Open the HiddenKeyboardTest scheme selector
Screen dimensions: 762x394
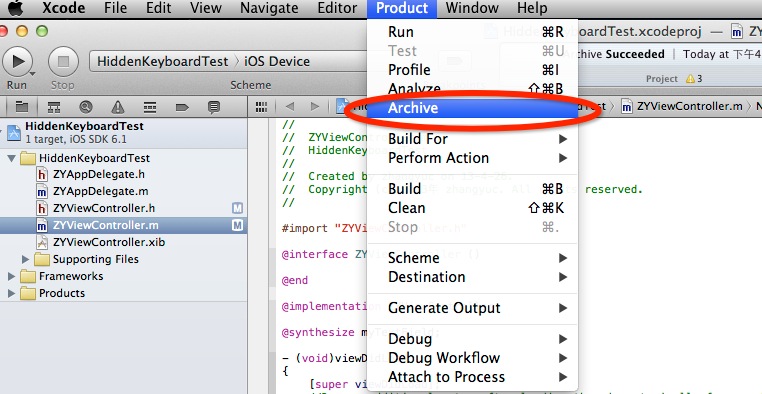[162, 62]
